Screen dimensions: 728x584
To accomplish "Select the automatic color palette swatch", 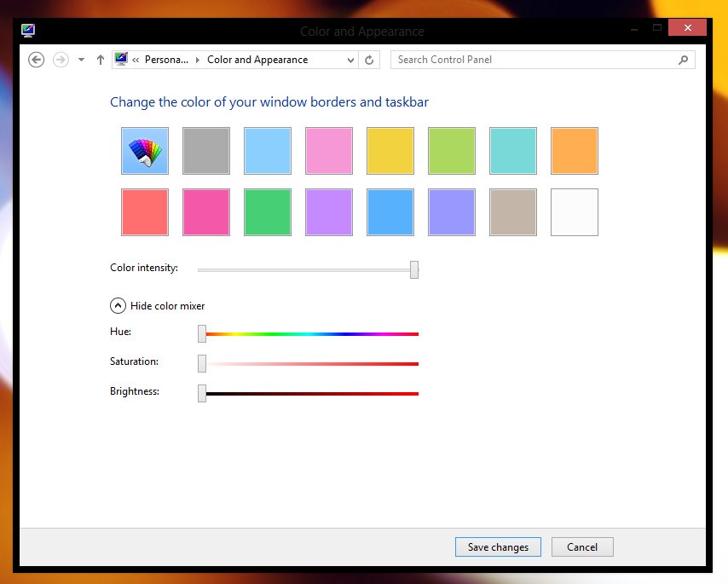I will (145, 151).
